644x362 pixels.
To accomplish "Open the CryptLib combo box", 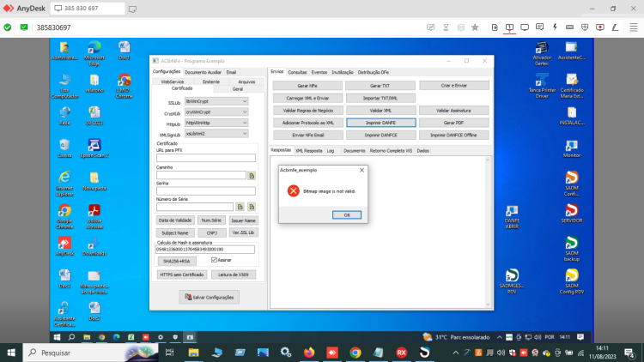I will pyautogui.click(x=216, y=112).
